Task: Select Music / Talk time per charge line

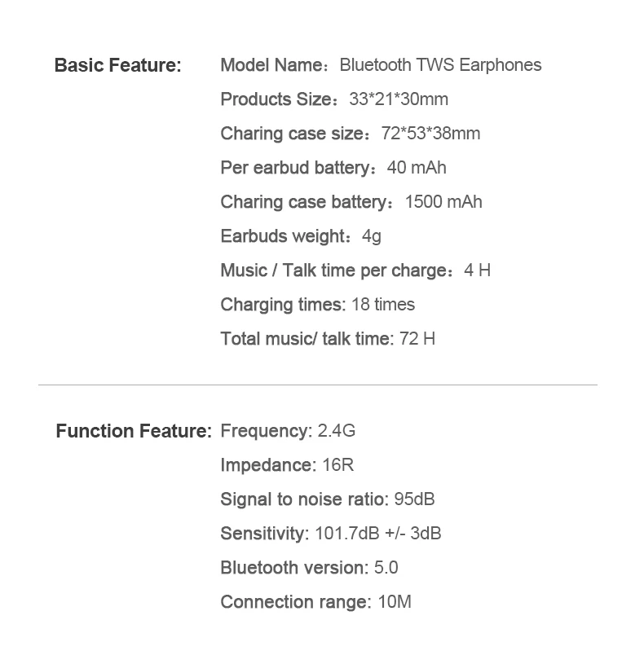Action: pyautogui.click(x=355, y=270)
